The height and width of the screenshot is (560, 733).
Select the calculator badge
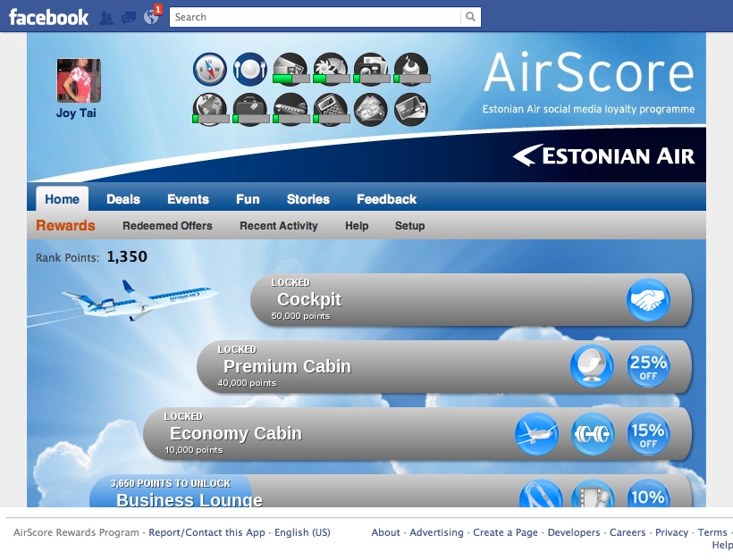pyautogui.click(x=331, y=109)
